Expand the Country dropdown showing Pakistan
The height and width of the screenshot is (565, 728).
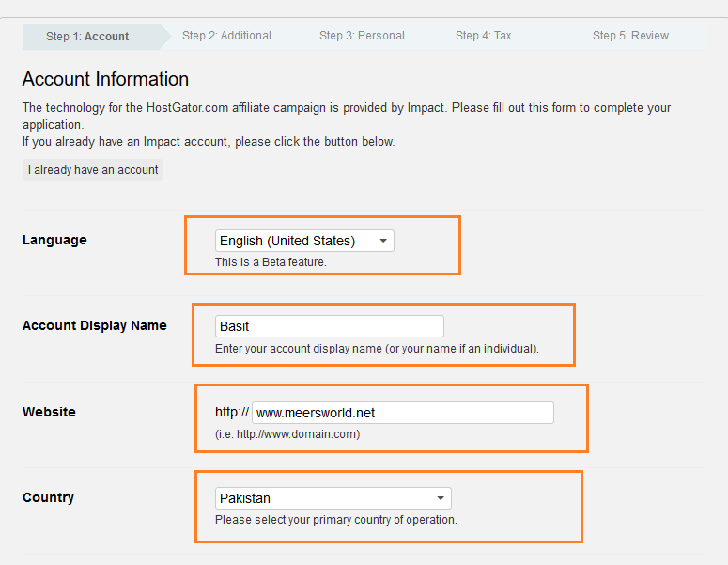click(x=333, y=498)
